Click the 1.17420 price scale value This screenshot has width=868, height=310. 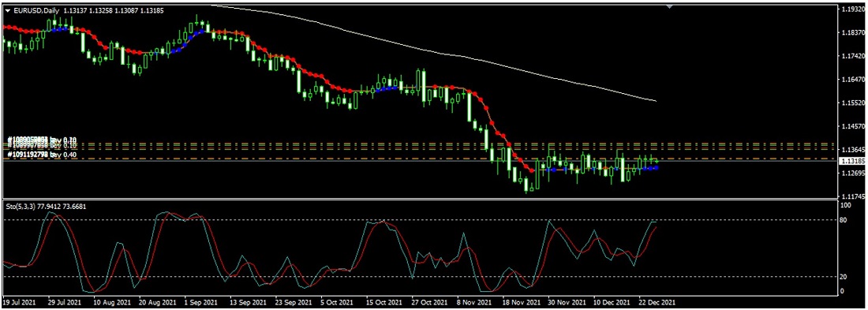coord(853,57)
